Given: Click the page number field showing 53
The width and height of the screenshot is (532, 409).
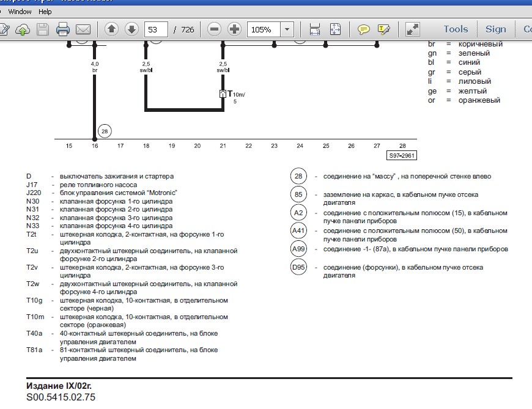Looking at the screenshot, I should [x=156, y=29].
